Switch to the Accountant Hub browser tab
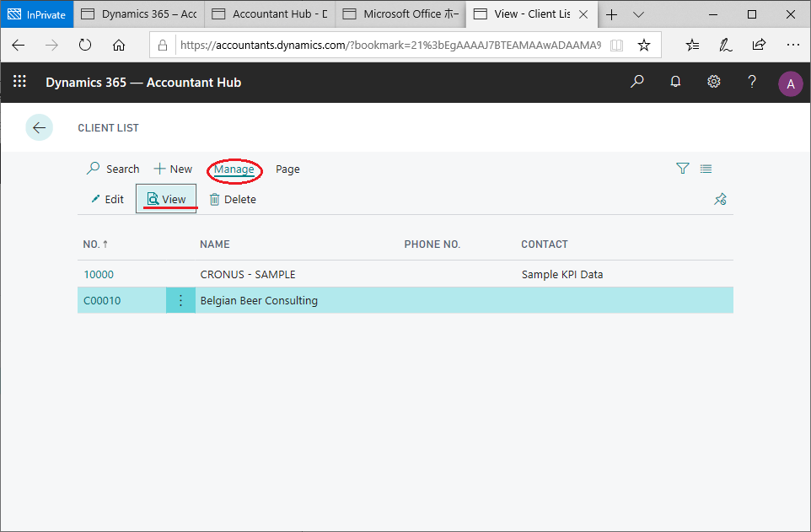This screenshot has width=811, height=532. click(x=270, y=14)
